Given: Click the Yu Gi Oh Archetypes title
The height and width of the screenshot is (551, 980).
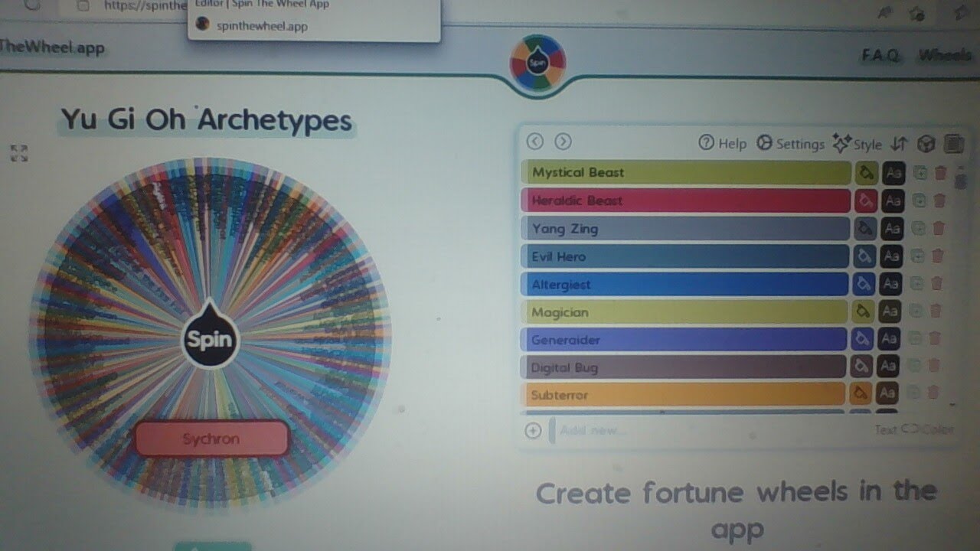Looking at the screenshot, I should 207,120.
